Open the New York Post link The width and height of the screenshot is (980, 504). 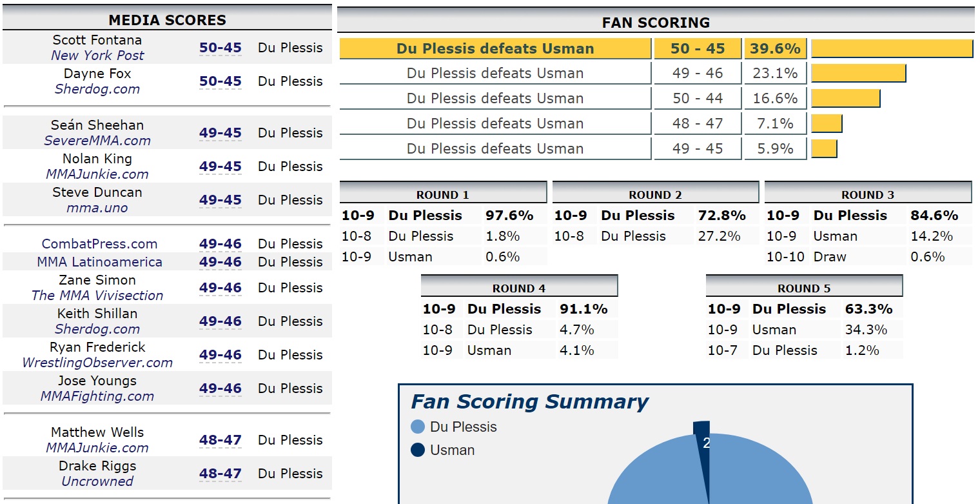coord(97,55)
